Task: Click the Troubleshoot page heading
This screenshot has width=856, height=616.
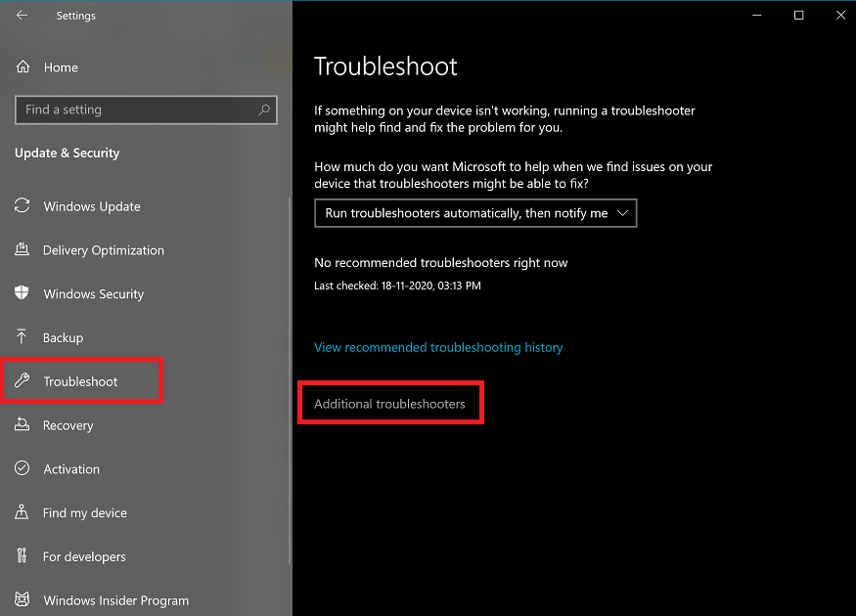Action: tap(385, 66)
